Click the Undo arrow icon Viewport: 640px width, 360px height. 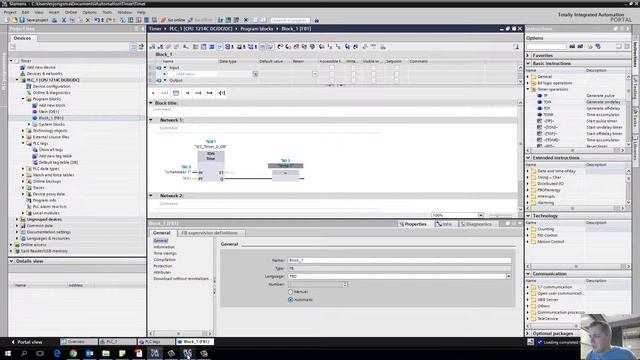coord(97,20)
